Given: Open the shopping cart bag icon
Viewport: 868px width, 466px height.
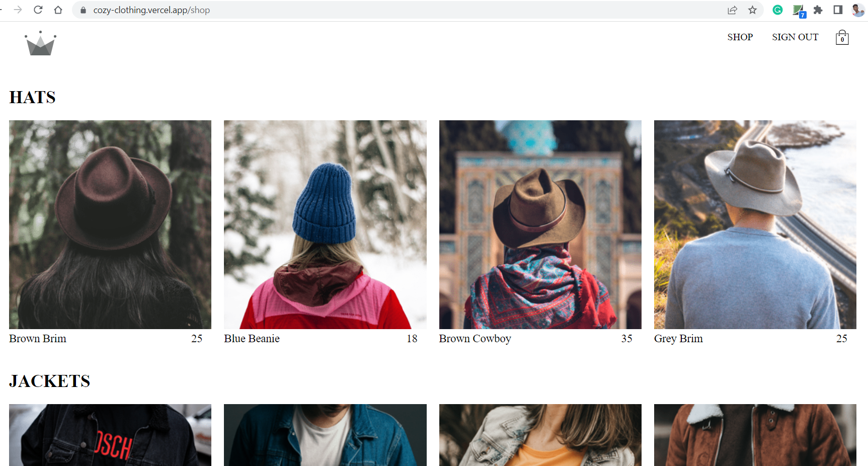Looking at the screenshot, I should (x=842, y=38).
